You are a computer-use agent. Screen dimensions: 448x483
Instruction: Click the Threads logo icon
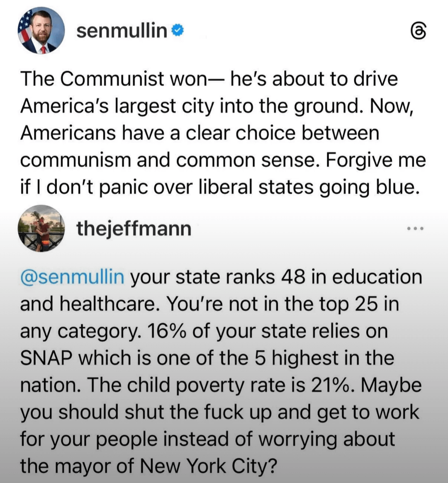418,32
